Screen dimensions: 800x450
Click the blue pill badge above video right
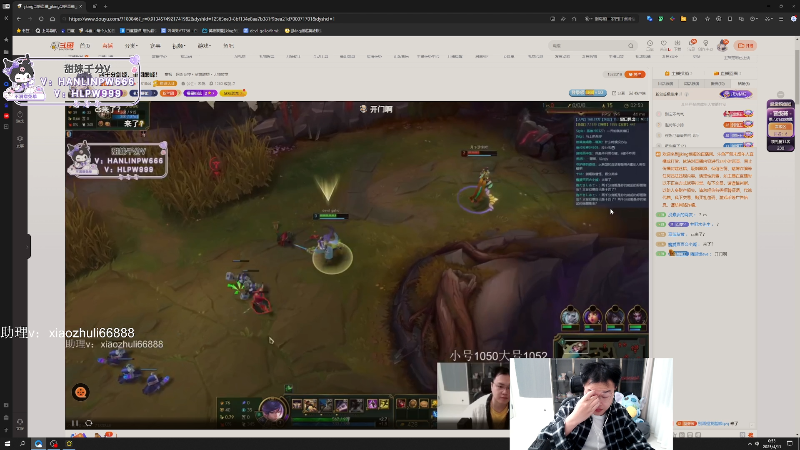click(588, 93)
